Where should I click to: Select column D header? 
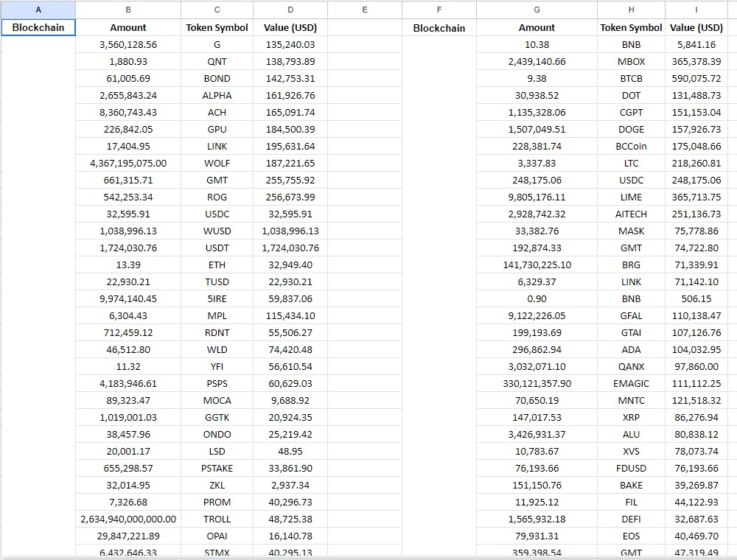pyautogui.click(x=290, y=10)
